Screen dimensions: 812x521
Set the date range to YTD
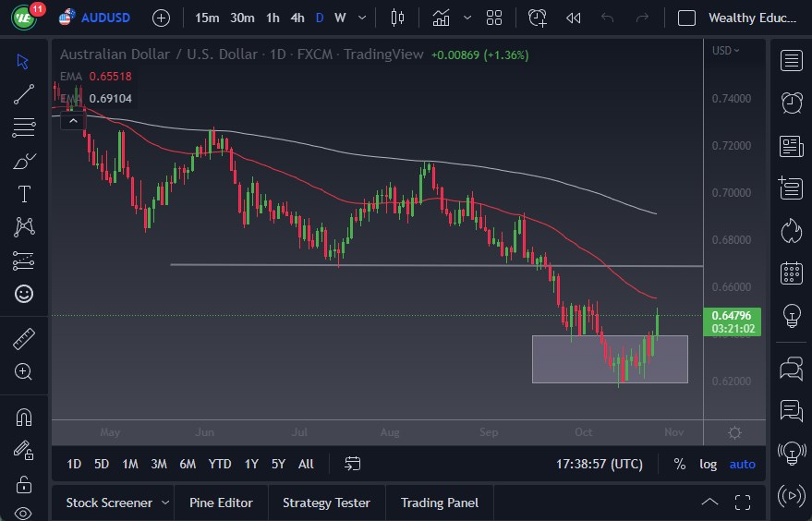[219, 464]
